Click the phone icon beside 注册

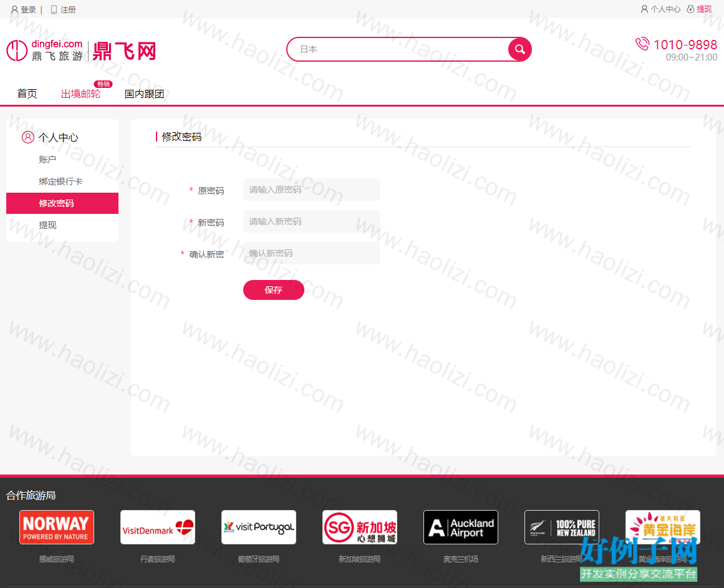coord(54,10)
